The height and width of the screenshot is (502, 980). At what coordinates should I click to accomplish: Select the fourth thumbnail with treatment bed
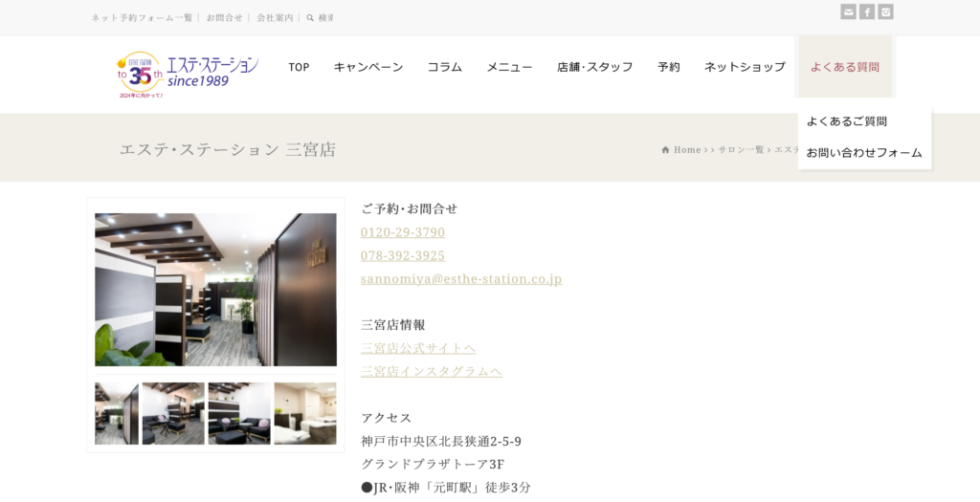[x=305, y=413]
